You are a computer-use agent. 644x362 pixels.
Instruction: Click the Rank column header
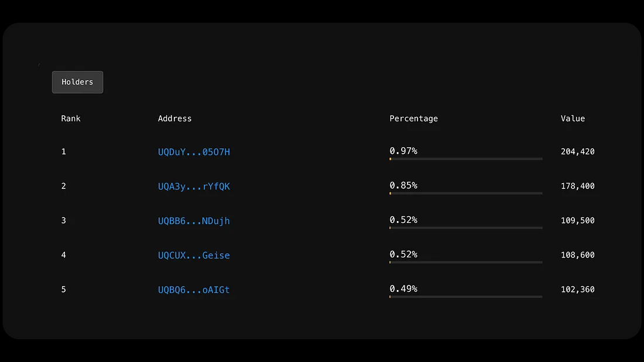pos(71,119)
